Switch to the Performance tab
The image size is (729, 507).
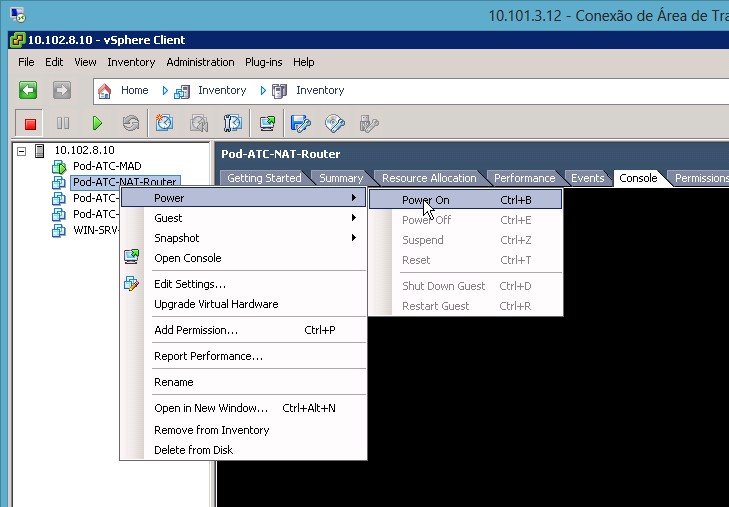pyautogui.click(x=524, y=178)
